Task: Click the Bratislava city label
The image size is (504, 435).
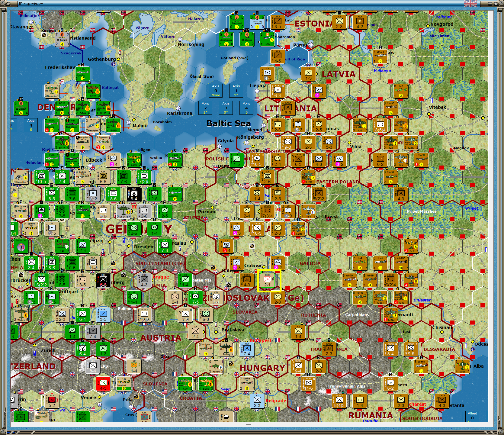Action: [233, 330]
